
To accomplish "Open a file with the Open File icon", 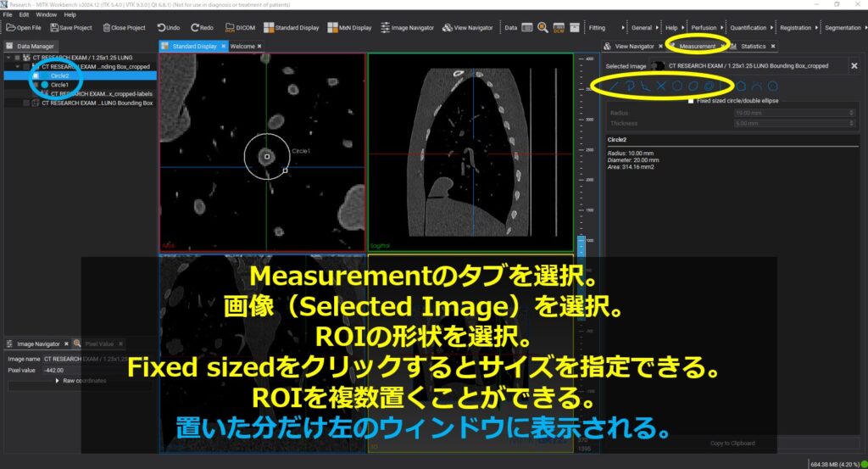I will pyautogui.click(x=23, y=27).
